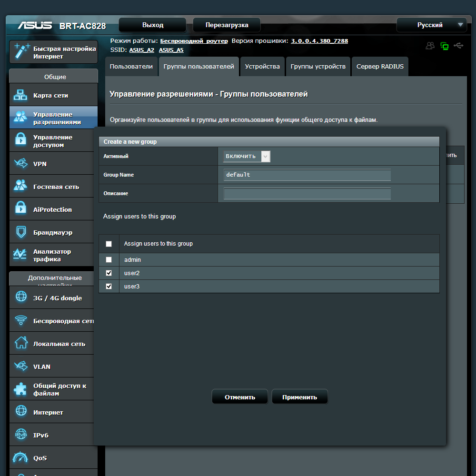Click the Group Name input field
The image size is (476, 476).
coord(307,175)
